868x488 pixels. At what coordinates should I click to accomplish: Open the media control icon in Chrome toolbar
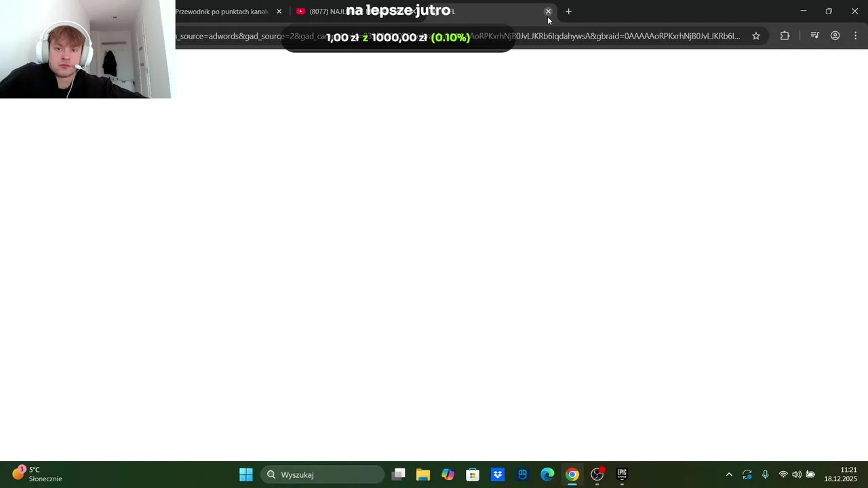coord(814,36)
